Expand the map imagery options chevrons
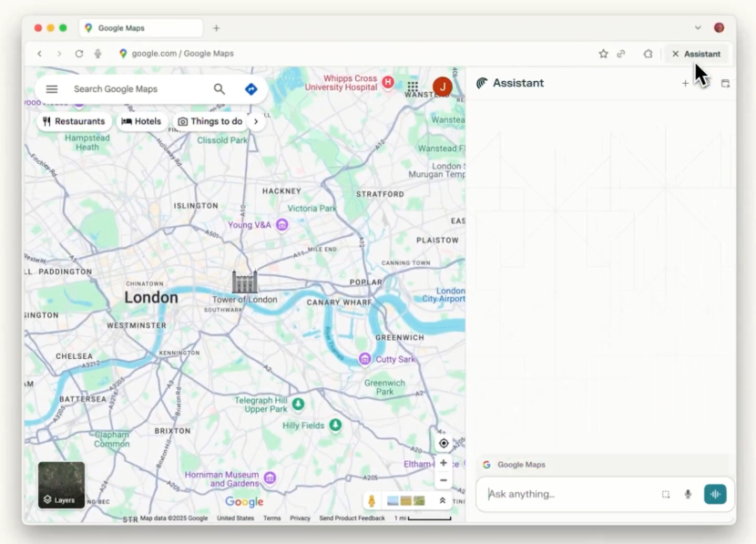 [x=442, y=501]
